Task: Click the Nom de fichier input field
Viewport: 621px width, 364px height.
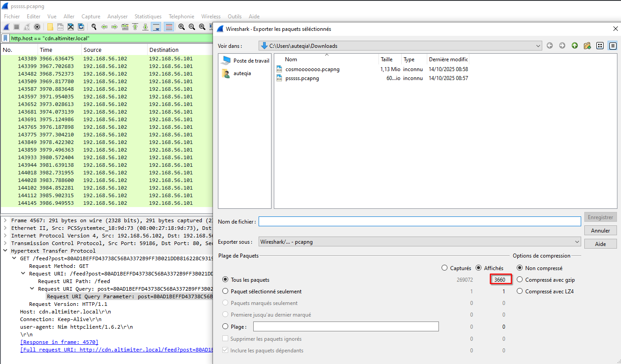Action: click(x=419, y=221)
